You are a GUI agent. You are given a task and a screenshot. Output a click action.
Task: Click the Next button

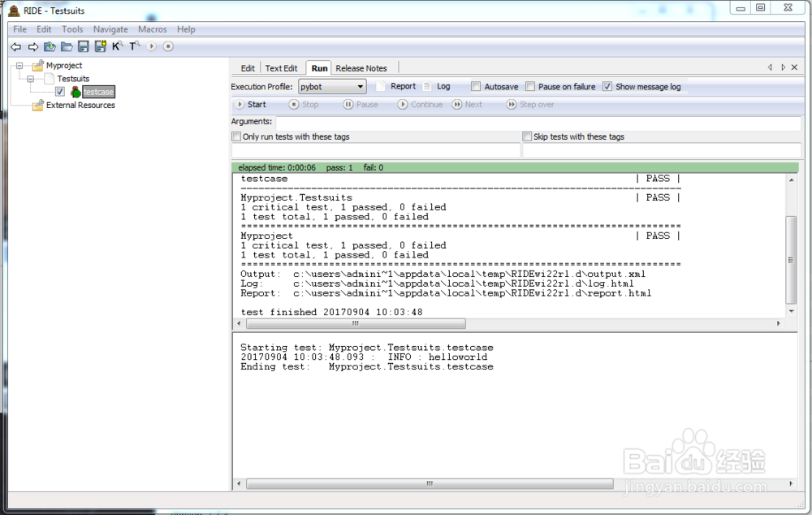pos(467,105)
